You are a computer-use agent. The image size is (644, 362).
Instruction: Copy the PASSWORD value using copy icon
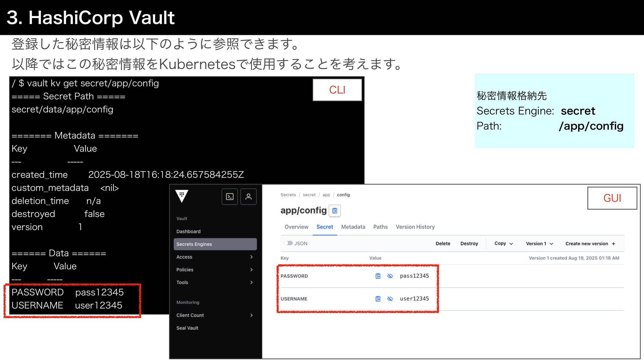(378, 276)
